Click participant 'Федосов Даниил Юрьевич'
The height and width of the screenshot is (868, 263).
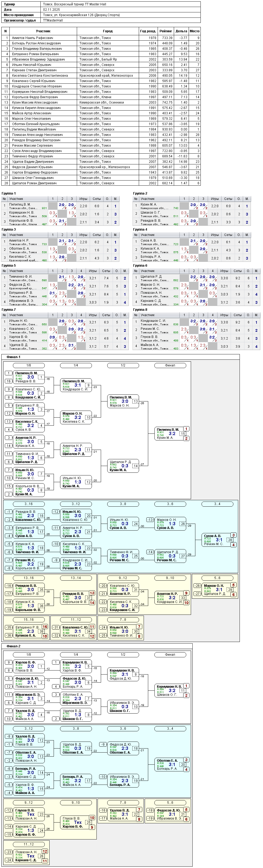pyautogui.click(x=32, y=167)
